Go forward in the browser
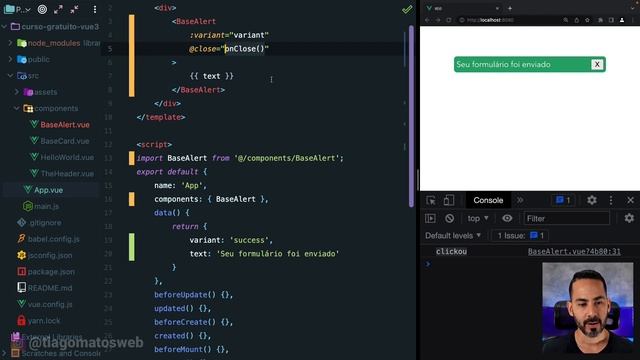 click(x=438, y=20)
